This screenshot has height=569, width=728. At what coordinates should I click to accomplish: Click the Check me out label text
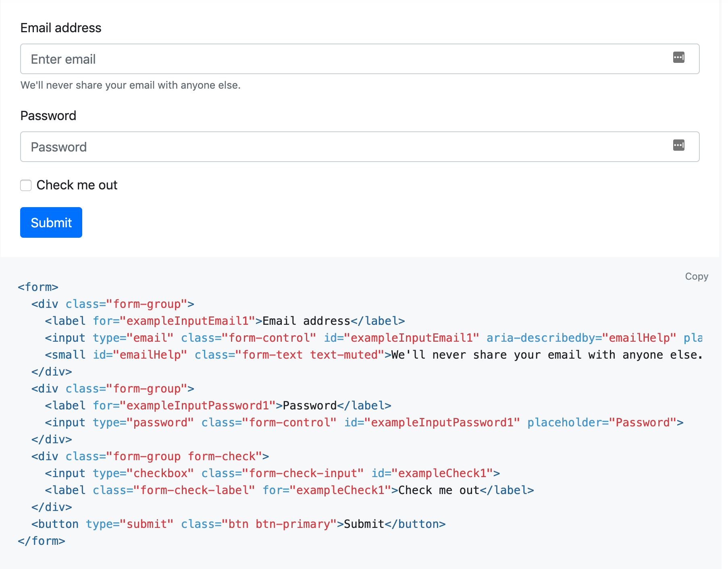[x=77, y=185]
